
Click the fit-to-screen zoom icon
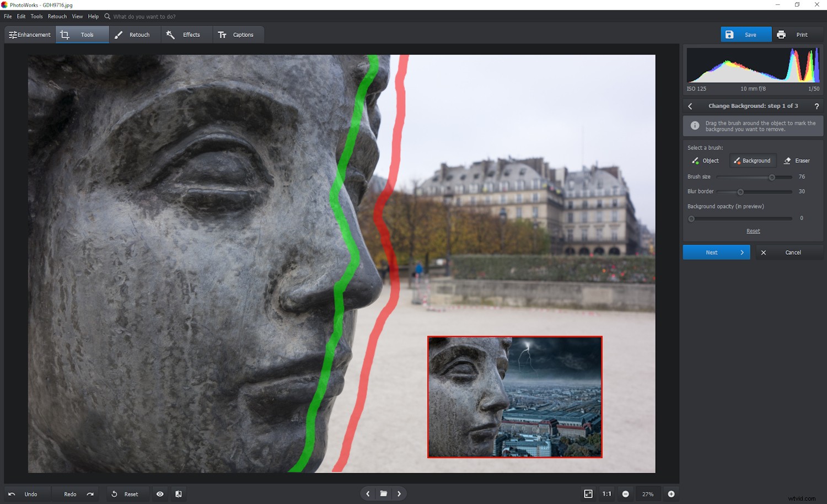(588, 494)
